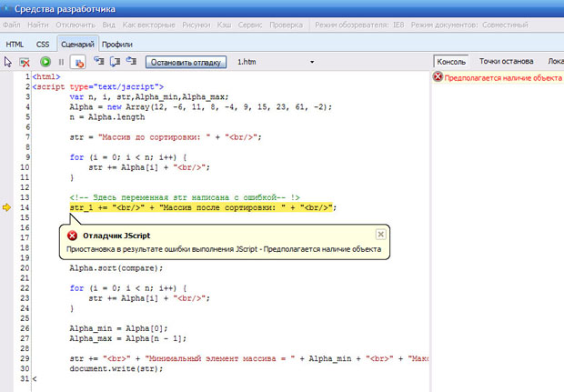Click the green continue play icon
The width and height of the screenshot is (564, 392).
pos(45,62)
